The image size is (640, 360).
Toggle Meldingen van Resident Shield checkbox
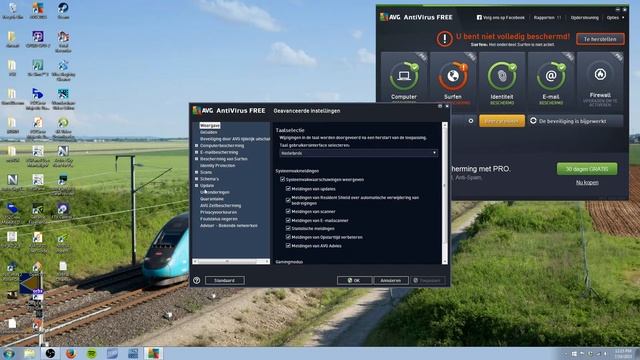click(288, 200)
